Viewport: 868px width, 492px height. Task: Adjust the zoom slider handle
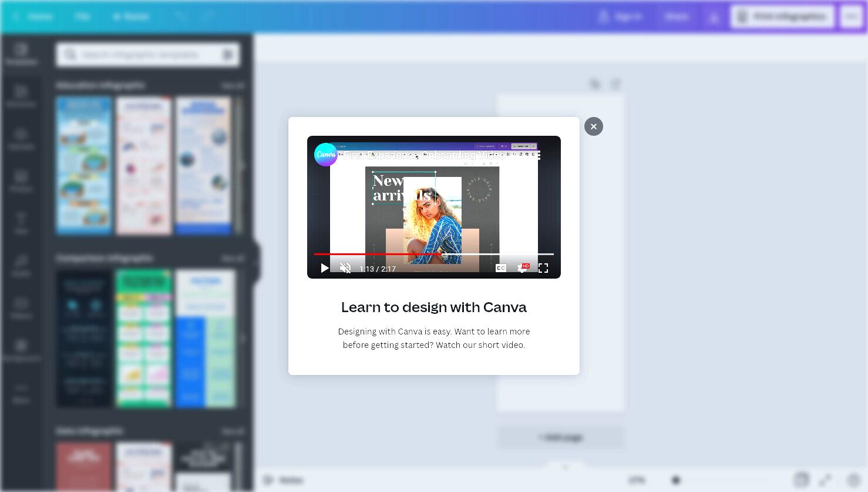tap(676, 480)
